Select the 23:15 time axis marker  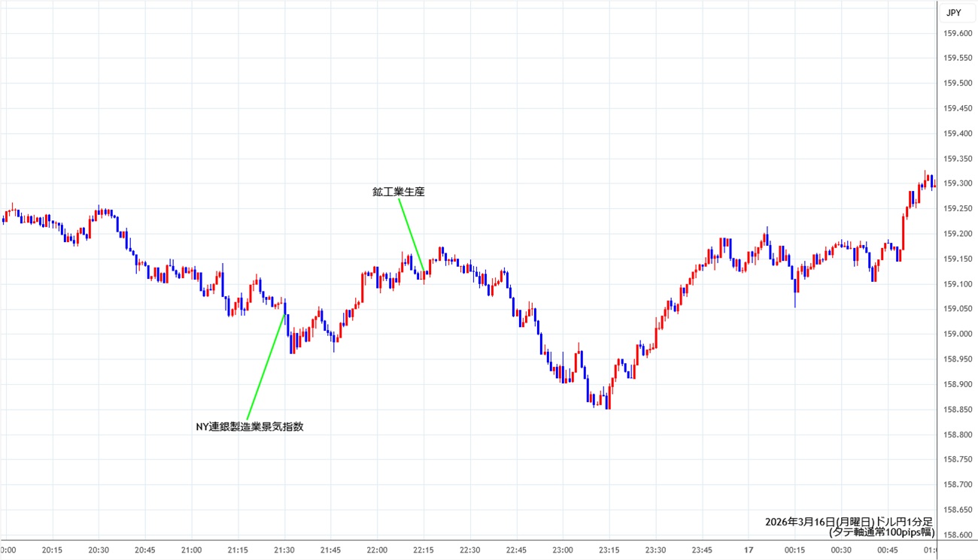[609, 549]
